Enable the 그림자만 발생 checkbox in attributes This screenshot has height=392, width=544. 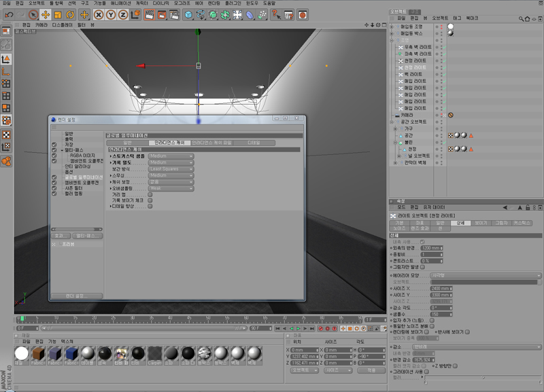tap(422, 267)
